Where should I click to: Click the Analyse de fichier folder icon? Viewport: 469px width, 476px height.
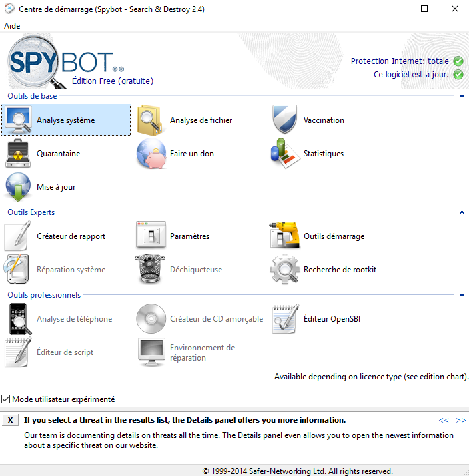pos(151,120)
